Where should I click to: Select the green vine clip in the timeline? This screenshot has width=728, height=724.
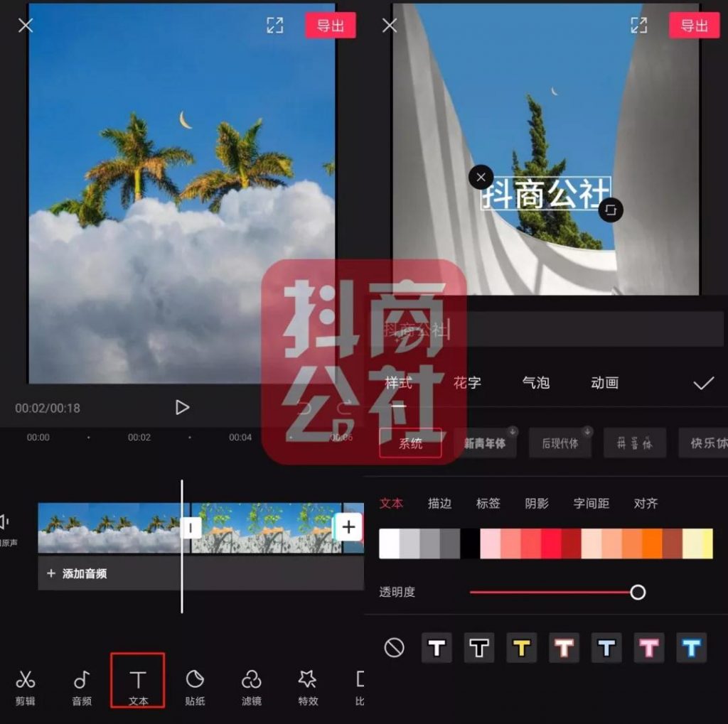point(267,528)
